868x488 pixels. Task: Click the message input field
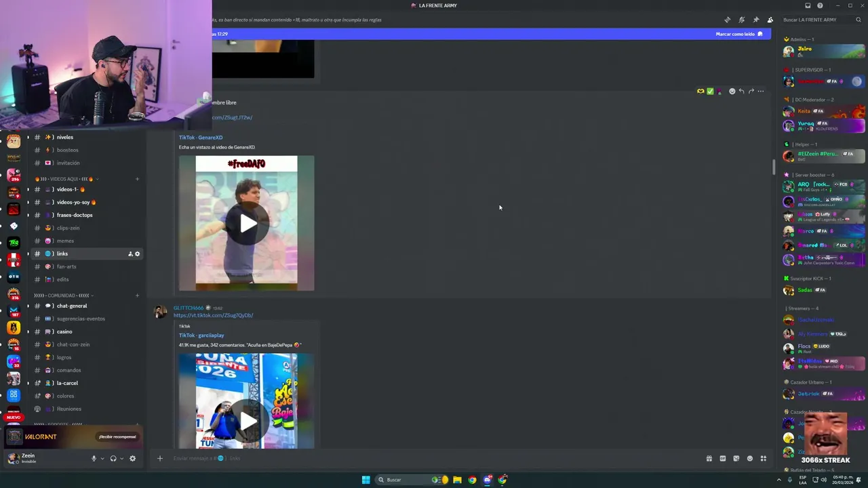[434, 458]
